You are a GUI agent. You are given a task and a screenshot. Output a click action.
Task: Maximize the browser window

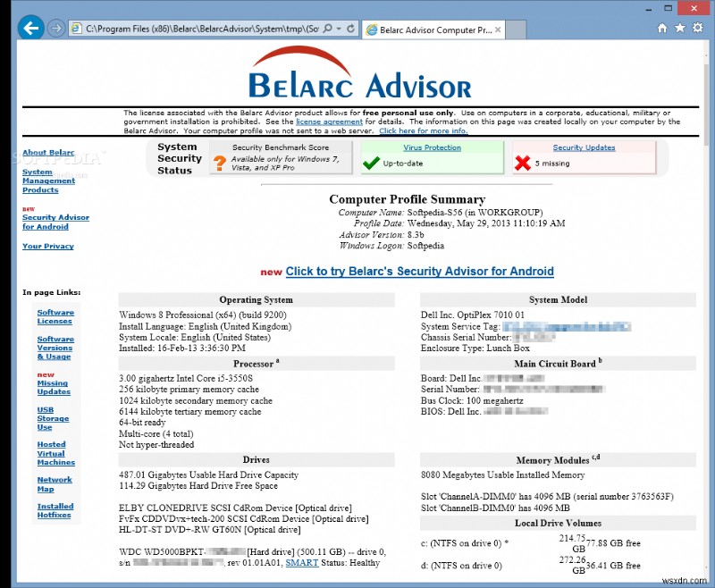point(668,8)
